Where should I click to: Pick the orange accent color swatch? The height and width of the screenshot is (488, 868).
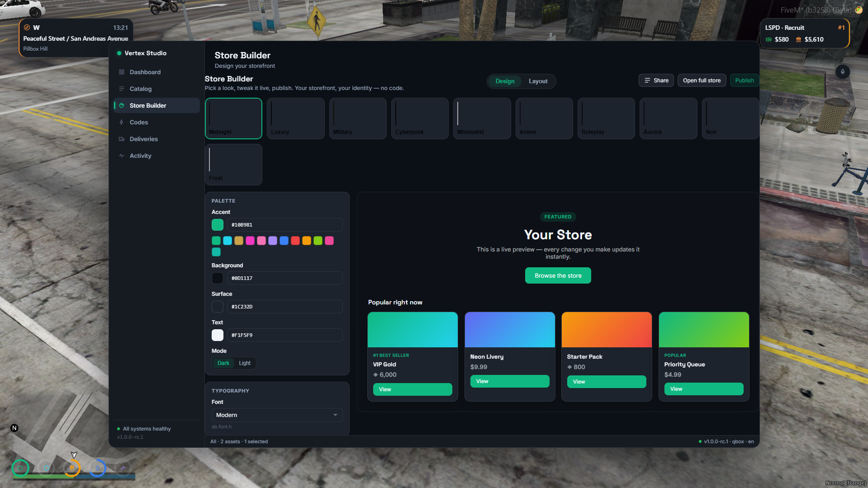[307, 241]
